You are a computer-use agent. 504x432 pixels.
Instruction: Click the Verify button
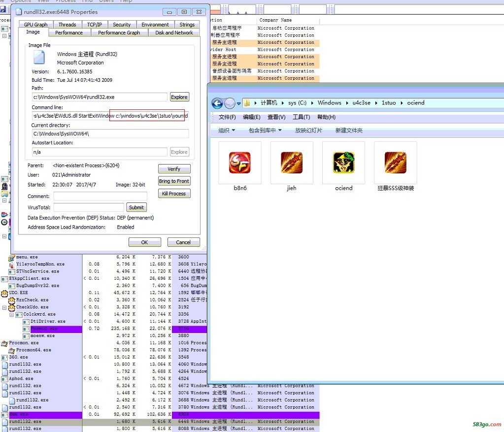174,169
